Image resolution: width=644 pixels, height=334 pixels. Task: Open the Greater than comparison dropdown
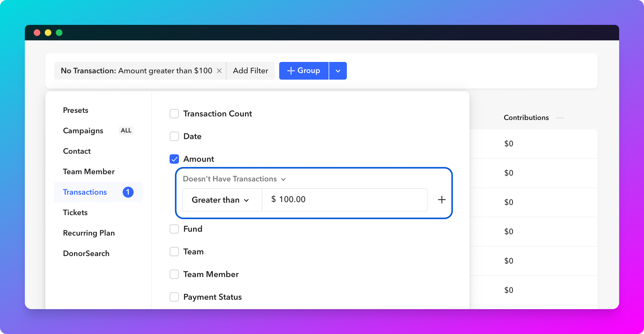pos(222,200)
